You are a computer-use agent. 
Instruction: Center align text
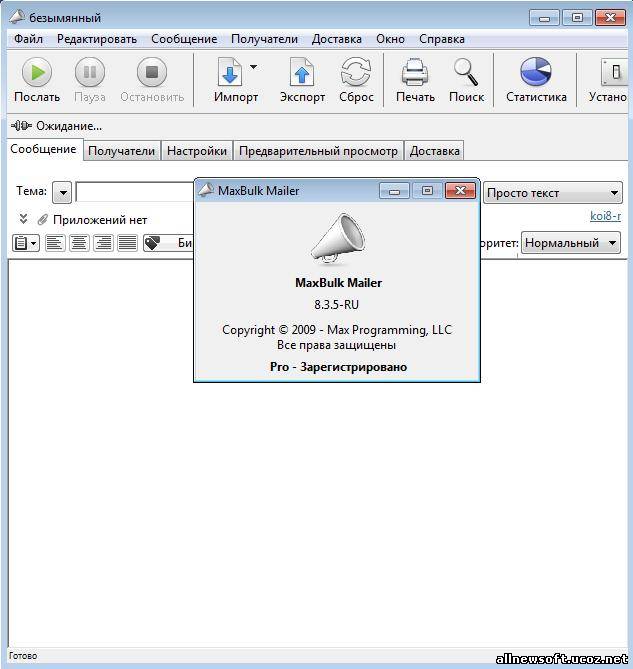pos(79,243)
